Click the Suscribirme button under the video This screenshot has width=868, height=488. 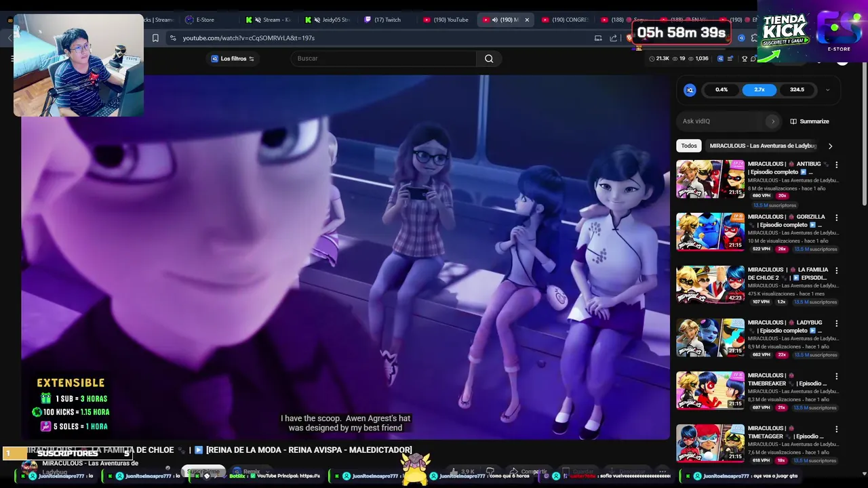(x=203, y=471)
